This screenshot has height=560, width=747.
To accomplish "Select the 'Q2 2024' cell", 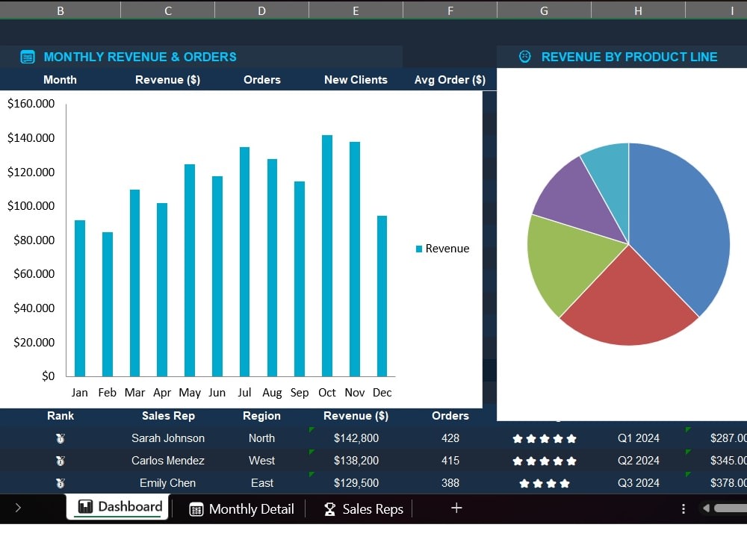I will 639,461.
